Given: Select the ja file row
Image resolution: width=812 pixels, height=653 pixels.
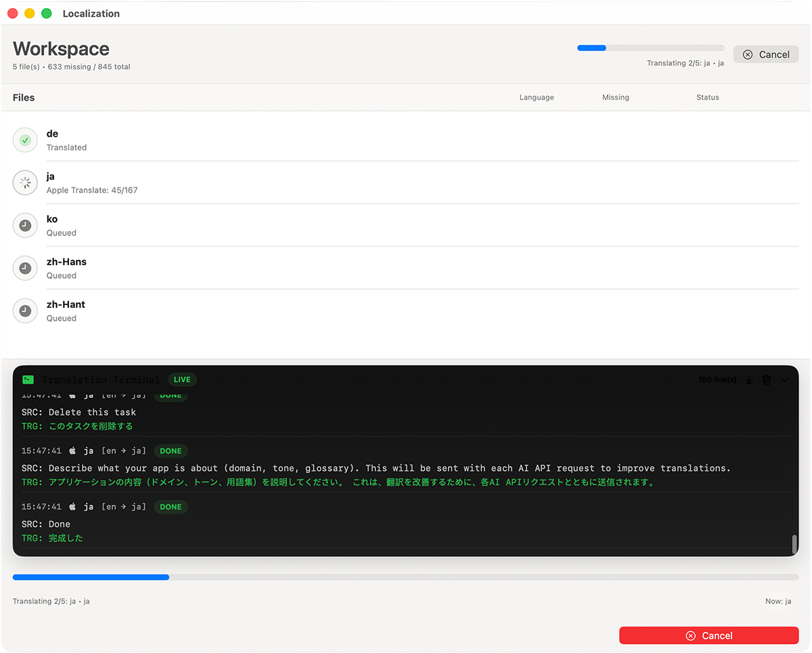Looking at the screenshot, I should tap(406, 183).
